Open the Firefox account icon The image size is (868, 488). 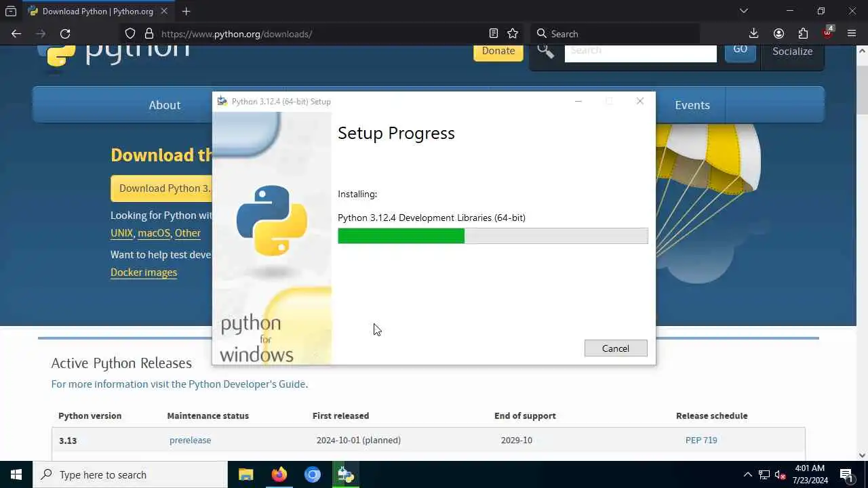tap(778, 34)
